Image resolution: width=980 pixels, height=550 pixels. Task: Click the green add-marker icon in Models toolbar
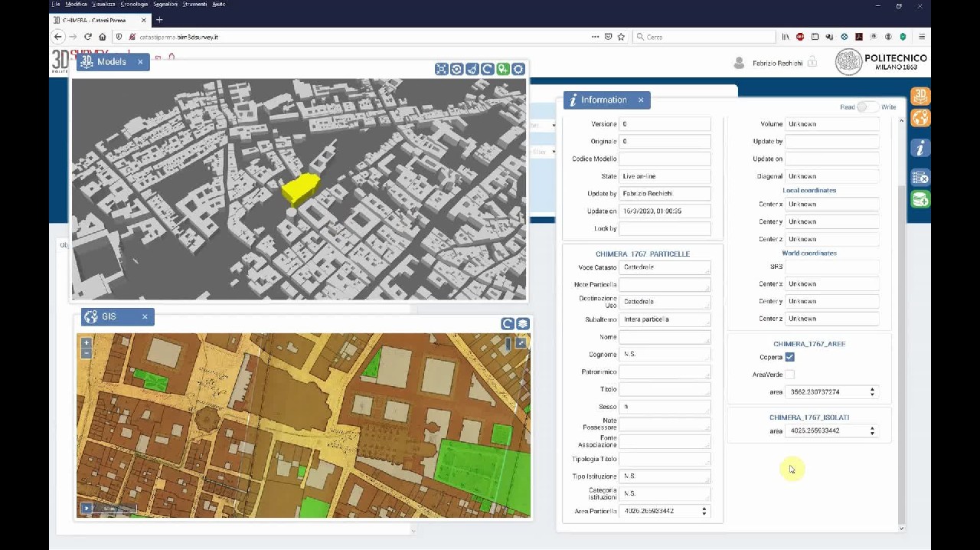[x=503, y=69]
